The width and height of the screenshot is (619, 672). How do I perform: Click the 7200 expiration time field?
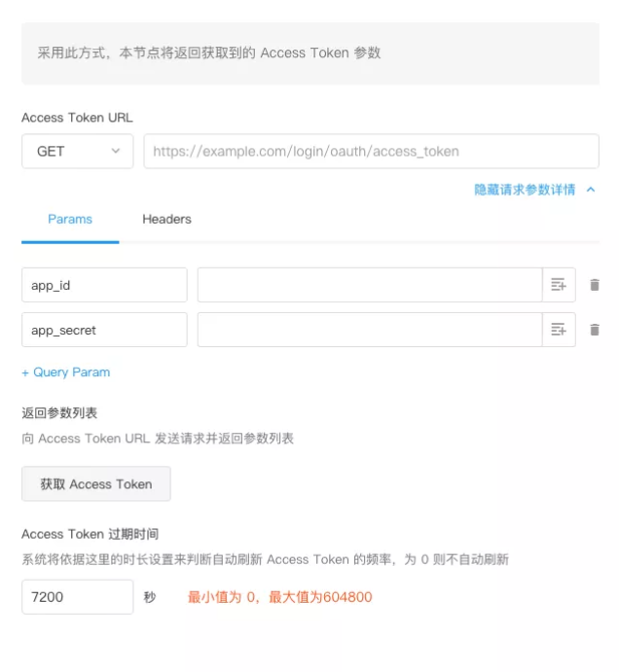pyautogui.click(x=77, y=597)
